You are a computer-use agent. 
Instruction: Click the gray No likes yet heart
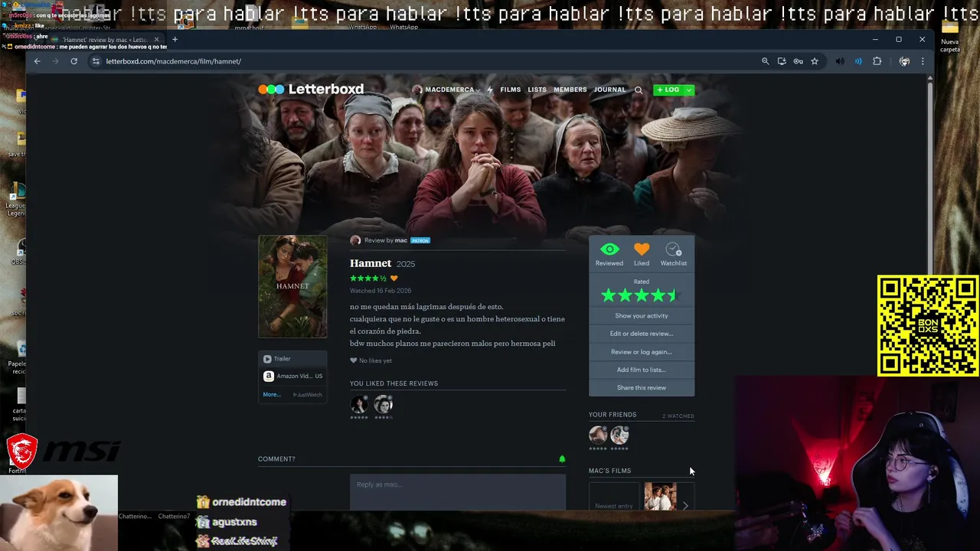click(354, 360)
